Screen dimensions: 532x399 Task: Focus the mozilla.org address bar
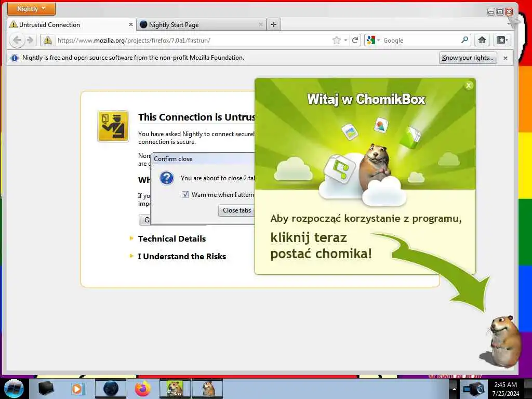[x=193, y=41]
